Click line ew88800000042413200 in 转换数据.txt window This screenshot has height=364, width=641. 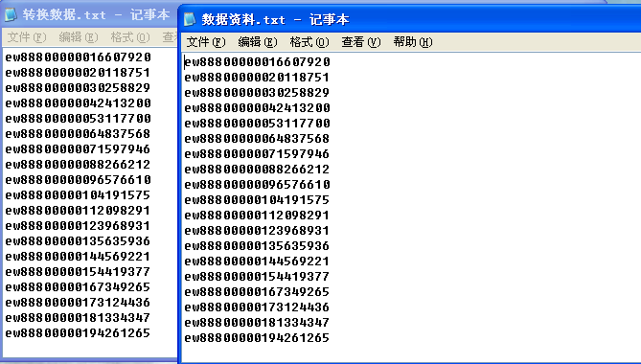78,103
